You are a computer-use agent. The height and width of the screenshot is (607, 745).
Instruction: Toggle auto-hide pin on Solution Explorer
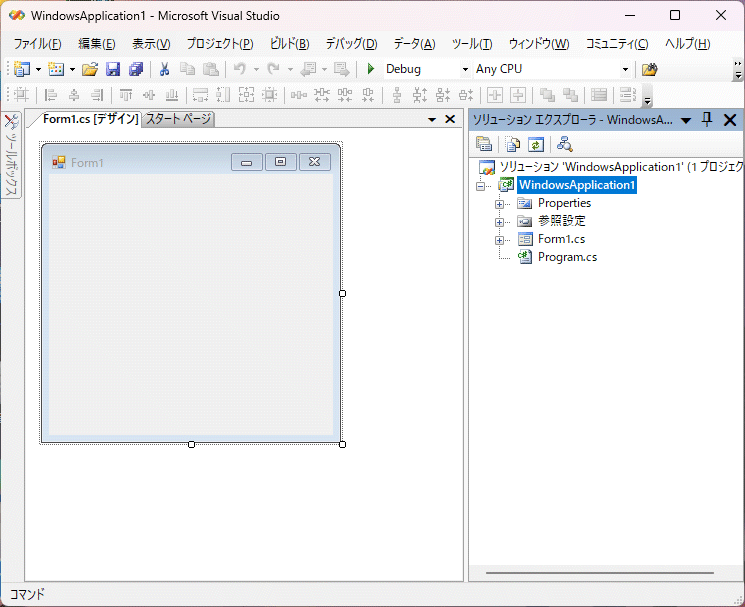tap(707, 120)
